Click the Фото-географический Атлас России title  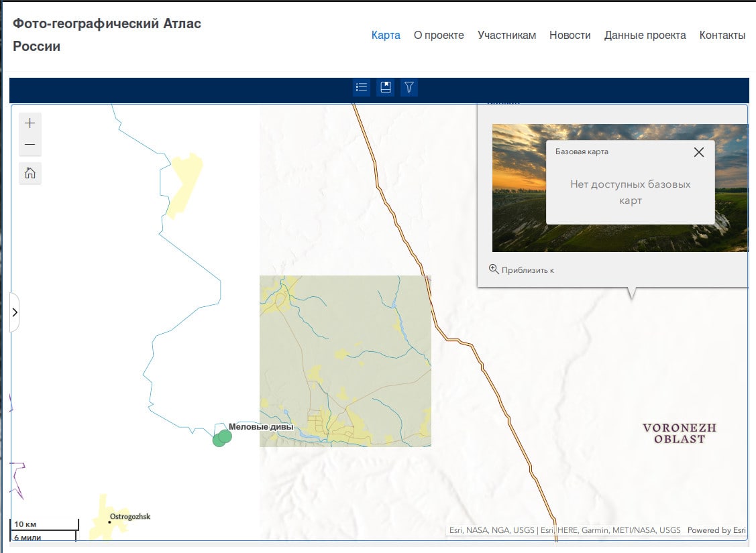tap(107, 35)
